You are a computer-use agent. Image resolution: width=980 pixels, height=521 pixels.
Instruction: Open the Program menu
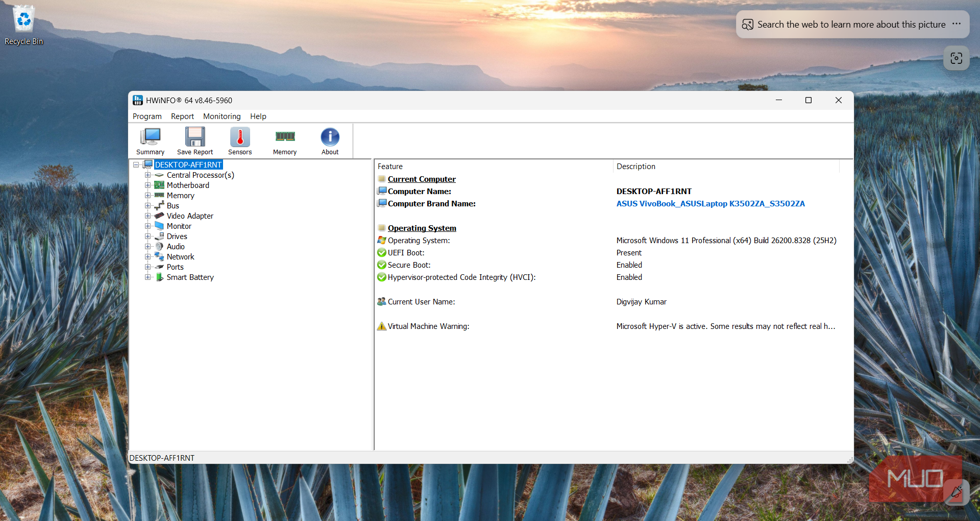coord(147,116)
